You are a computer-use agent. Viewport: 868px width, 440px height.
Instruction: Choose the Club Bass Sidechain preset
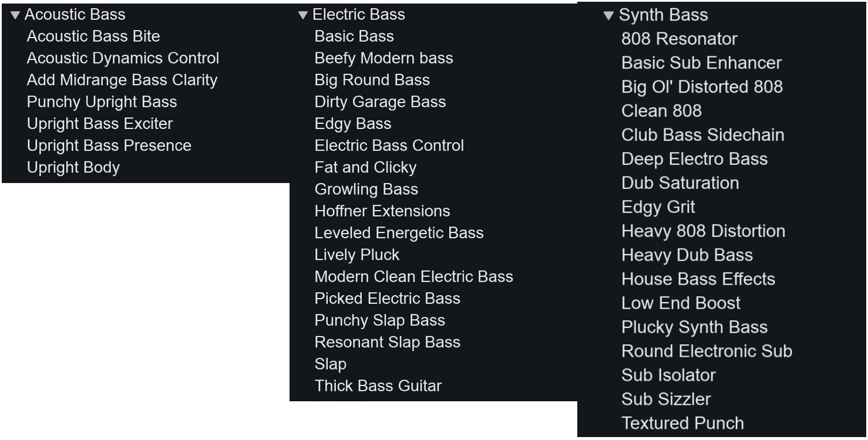point(703,135)
